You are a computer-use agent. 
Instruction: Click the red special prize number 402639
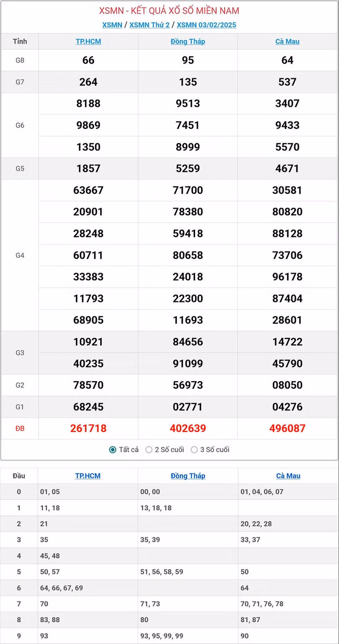coord(188,428)
